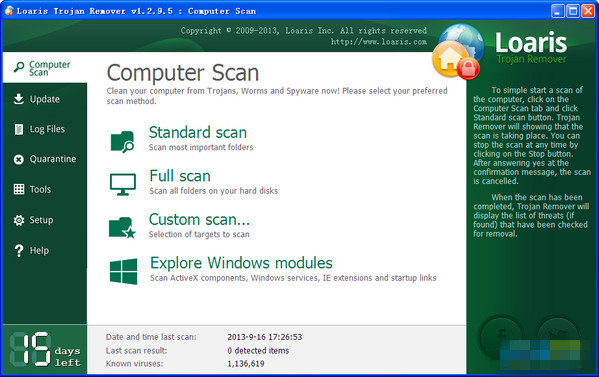Close the Loaris Trojan Remover window
This screenshot has width=599, height=377.
tap(588, 11)
